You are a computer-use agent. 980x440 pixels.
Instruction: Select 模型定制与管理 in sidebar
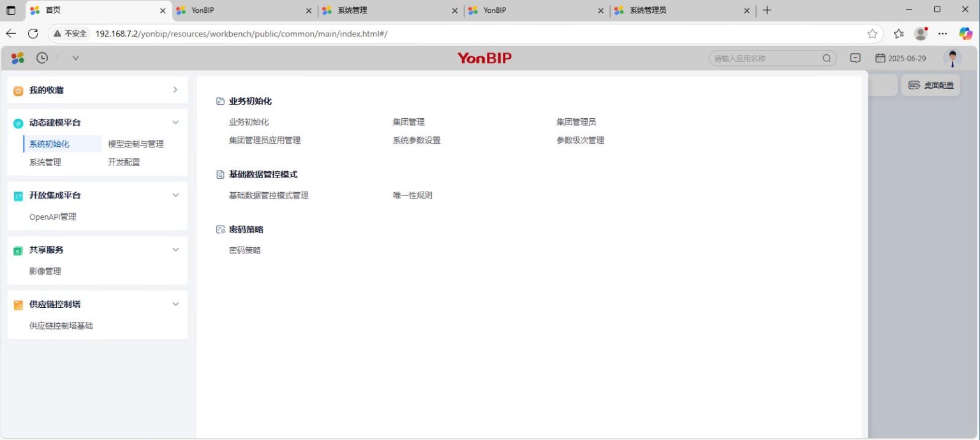[x=136, y=144]
